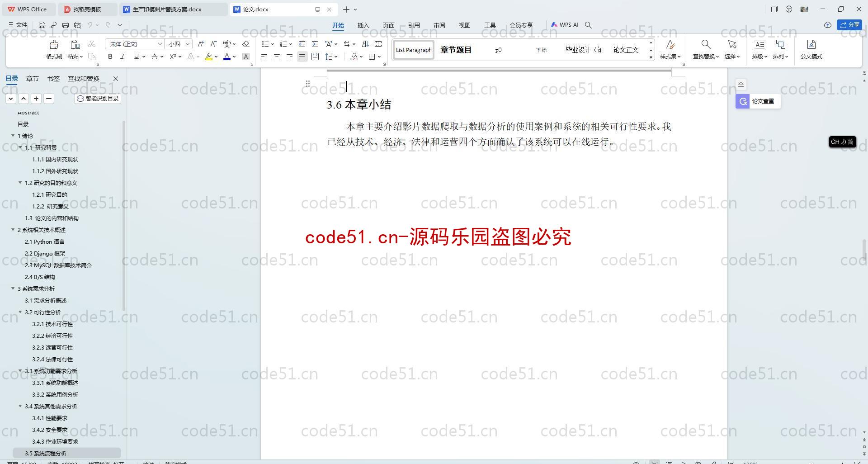Image resolution: width=868 pixels, height=464 pixels.
Task: Decrease font size with the A- icon
Action: (213, 44)
